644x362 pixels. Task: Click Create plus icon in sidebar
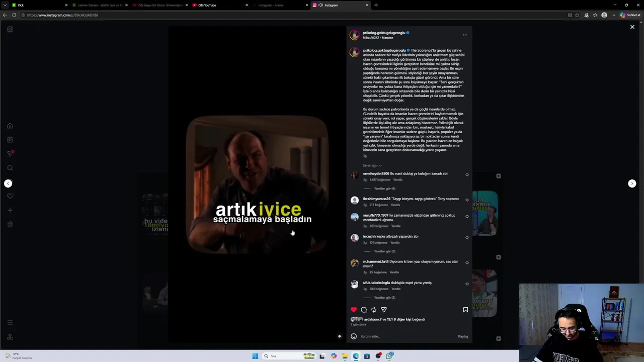(x=10, y=210)
